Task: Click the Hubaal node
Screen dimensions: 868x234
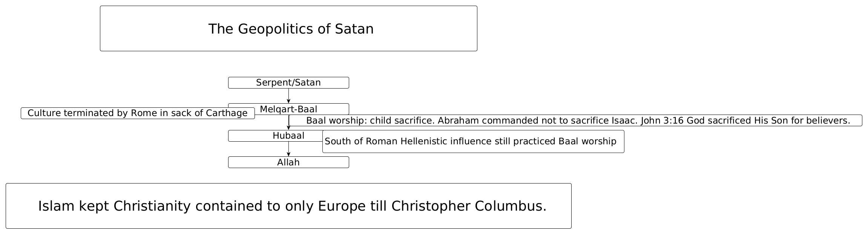Action: (288, 136)
